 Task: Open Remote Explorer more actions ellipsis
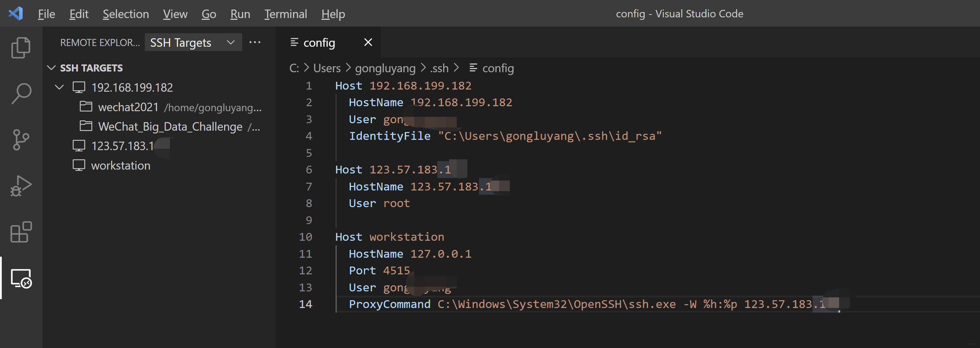255,42
